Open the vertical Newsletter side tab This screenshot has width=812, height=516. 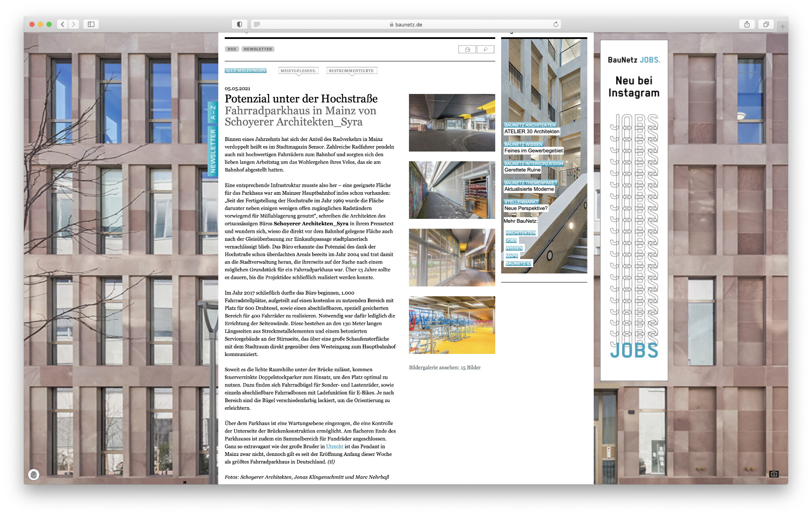[213, 151]
